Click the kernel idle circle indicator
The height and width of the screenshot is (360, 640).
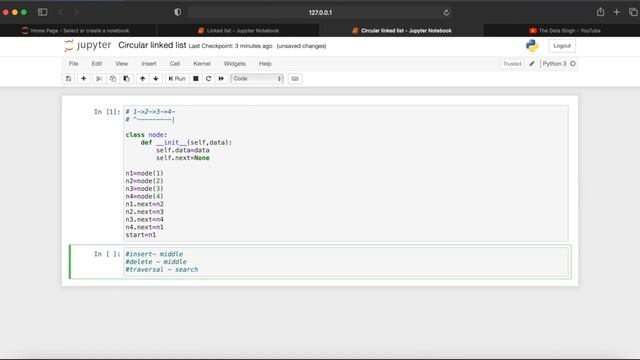(573, 64)
